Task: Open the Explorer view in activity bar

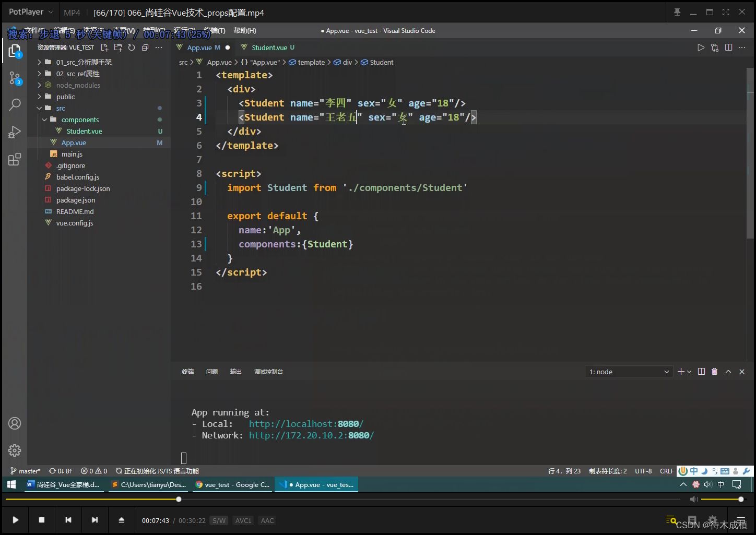Action: (x=15, y=51)
